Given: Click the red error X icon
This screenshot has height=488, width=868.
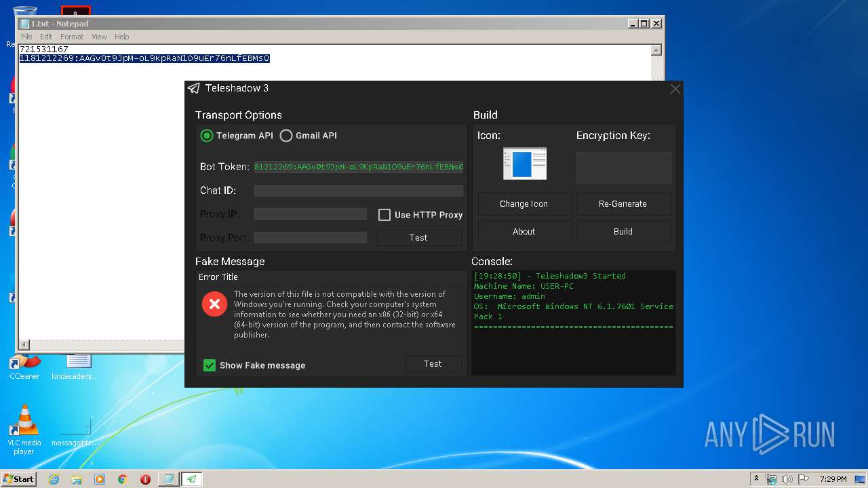Looking at the screenshot, I should tap(214, 304).
